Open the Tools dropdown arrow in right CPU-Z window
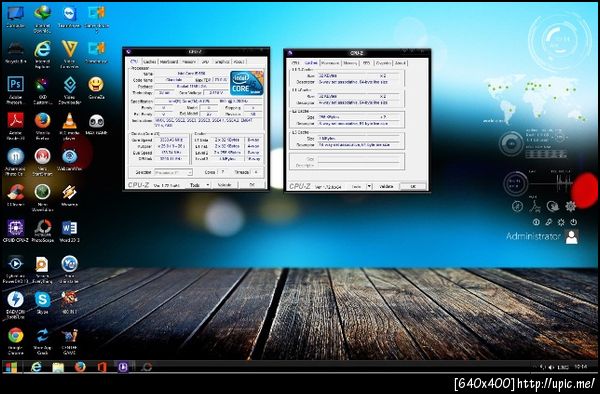 pos(369,187)
